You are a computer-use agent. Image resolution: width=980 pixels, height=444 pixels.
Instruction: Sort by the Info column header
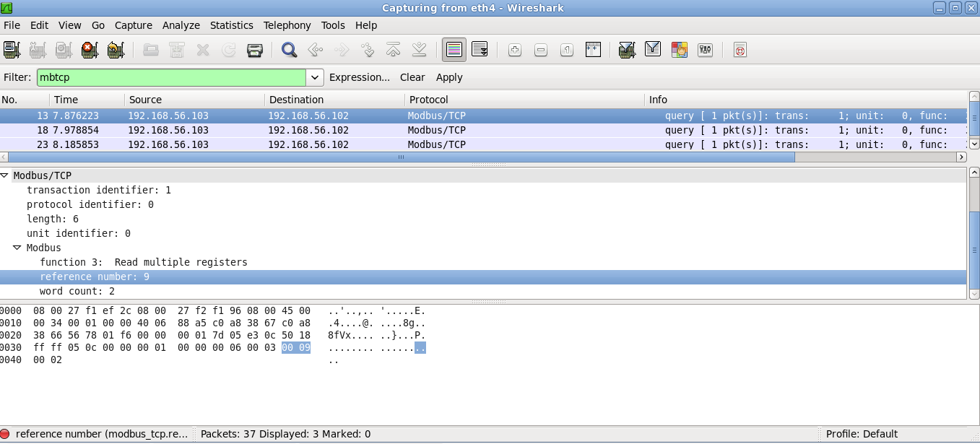tap(805, 100)
